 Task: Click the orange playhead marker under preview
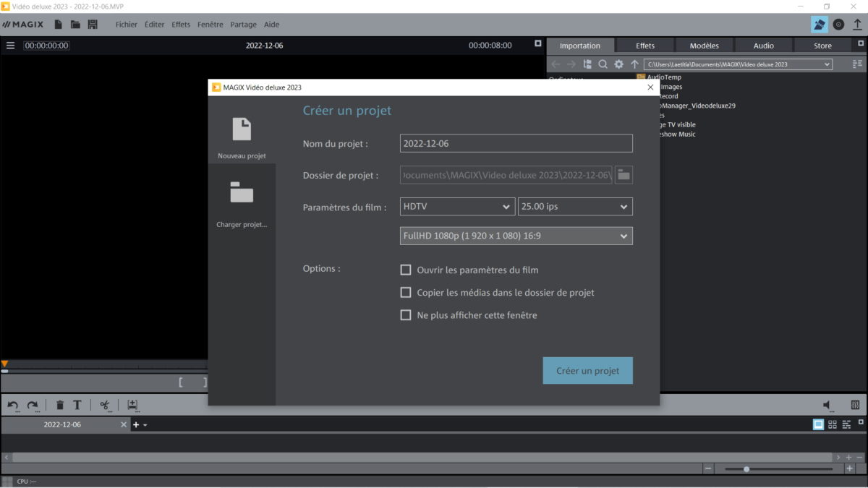tap(4, 364)
